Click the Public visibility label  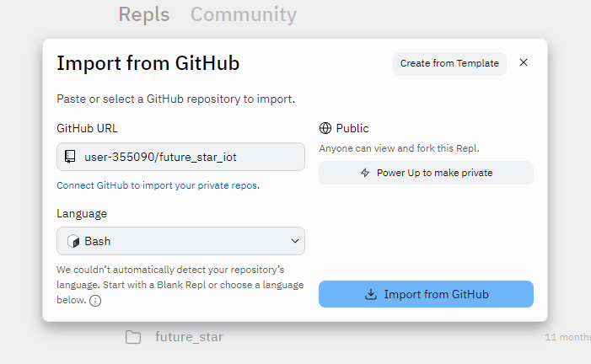(352, 128)
